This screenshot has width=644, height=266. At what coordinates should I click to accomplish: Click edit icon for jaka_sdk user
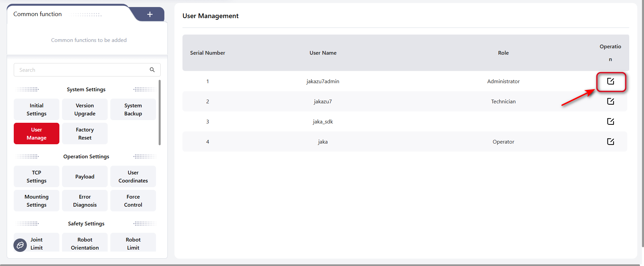pyautogui.click(x=610, y=121)
